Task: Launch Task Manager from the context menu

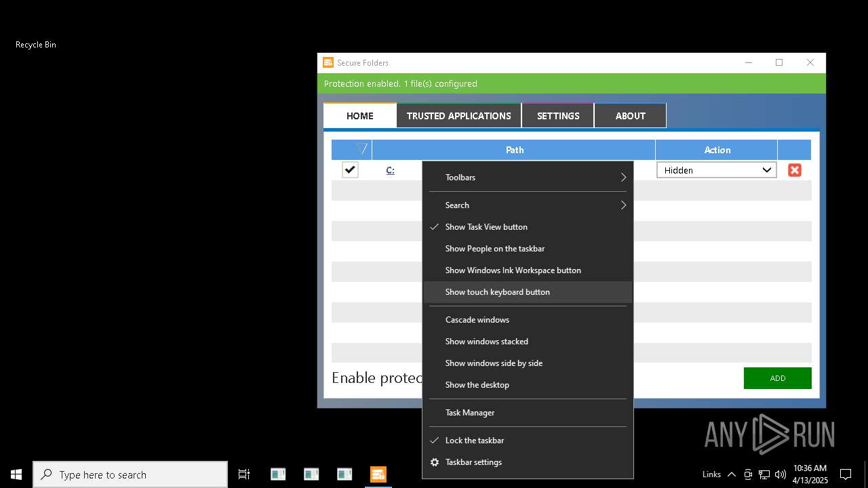Action: 528,413
